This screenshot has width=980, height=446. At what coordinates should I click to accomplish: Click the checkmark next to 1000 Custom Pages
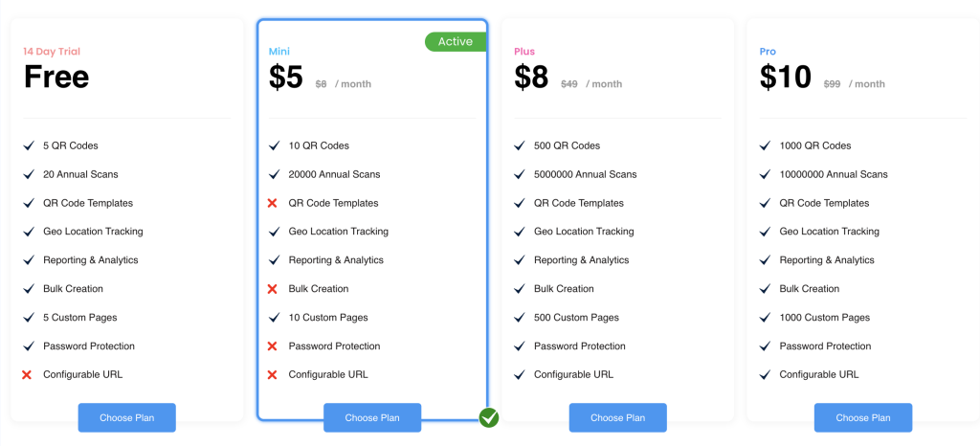tap(765, 318)
